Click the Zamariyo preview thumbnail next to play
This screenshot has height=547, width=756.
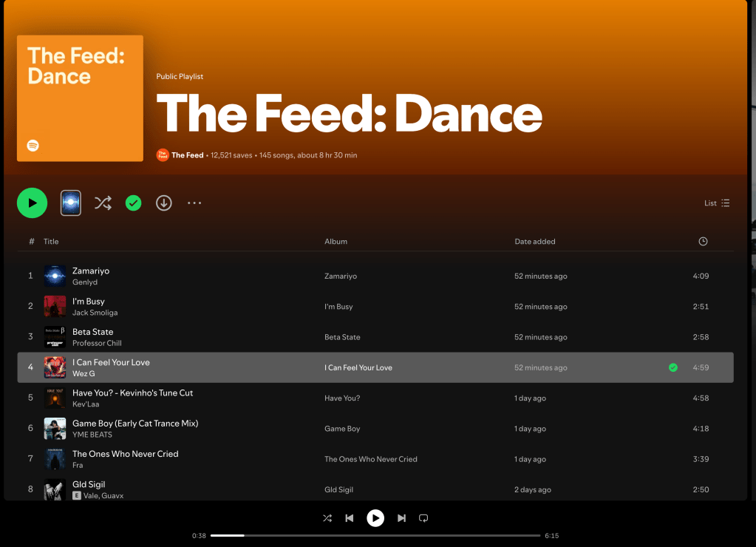click(71, 203)
